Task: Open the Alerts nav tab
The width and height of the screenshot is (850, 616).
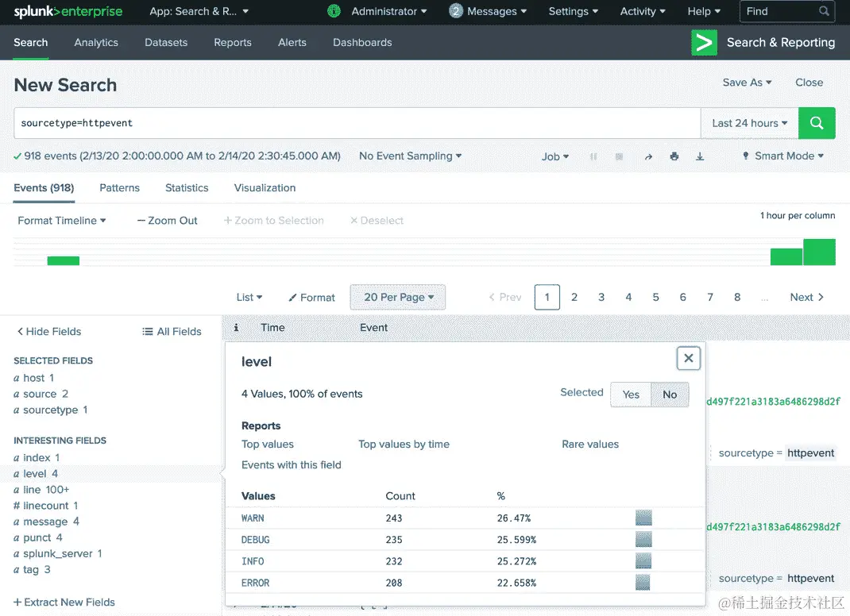Action: (292, 42)
